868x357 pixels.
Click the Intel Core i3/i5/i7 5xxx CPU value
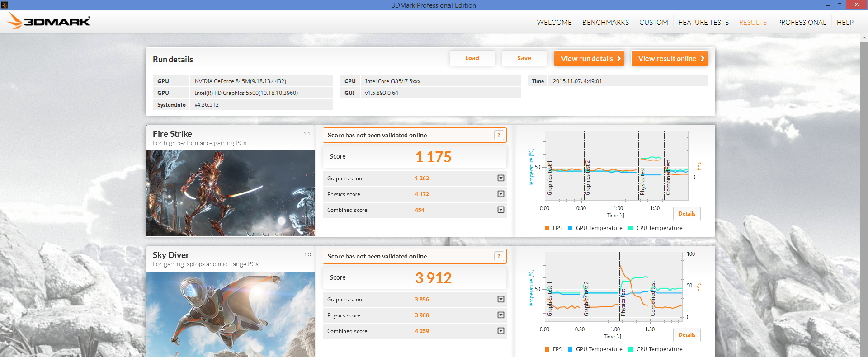[x=393, y=81]
